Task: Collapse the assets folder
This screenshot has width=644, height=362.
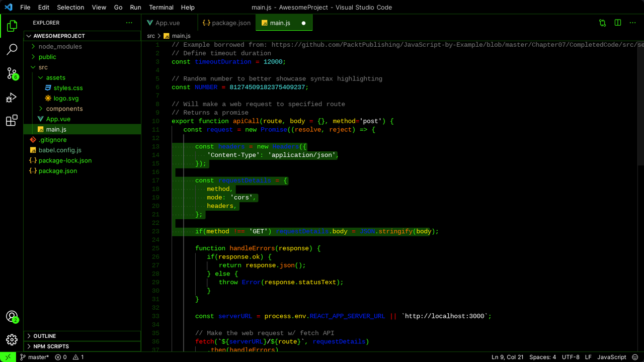Action: point(83,77)
